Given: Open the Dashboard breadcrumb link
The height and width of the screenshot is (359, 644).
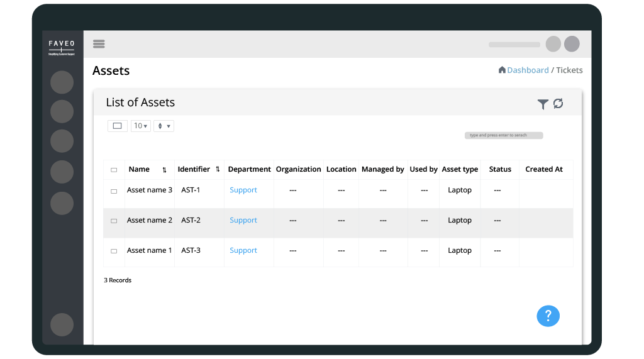Looking at the screenshot, I should (528, 70).
